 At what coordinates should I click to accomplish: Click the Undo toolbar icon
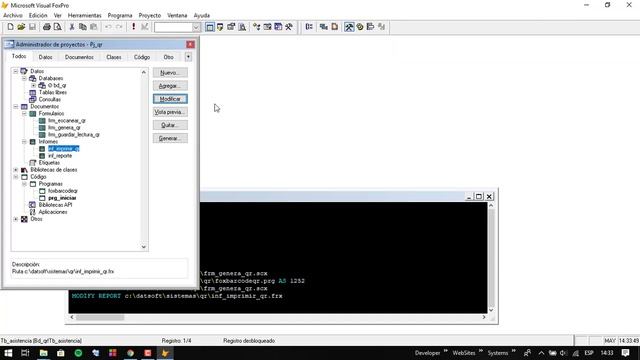[108, 27]
